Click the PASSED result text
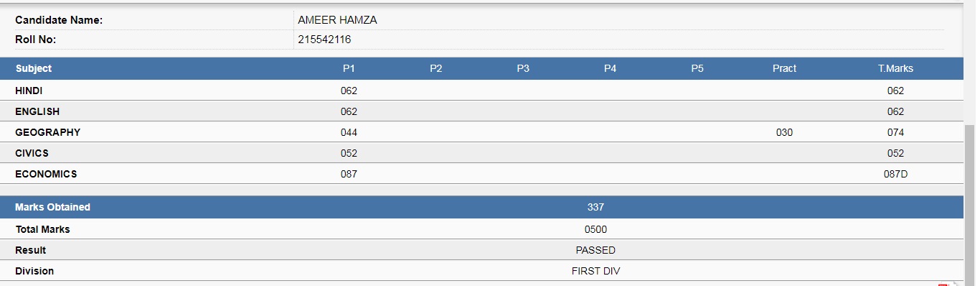The width and height of the screenshot is (980, 286). pos(595,250)
